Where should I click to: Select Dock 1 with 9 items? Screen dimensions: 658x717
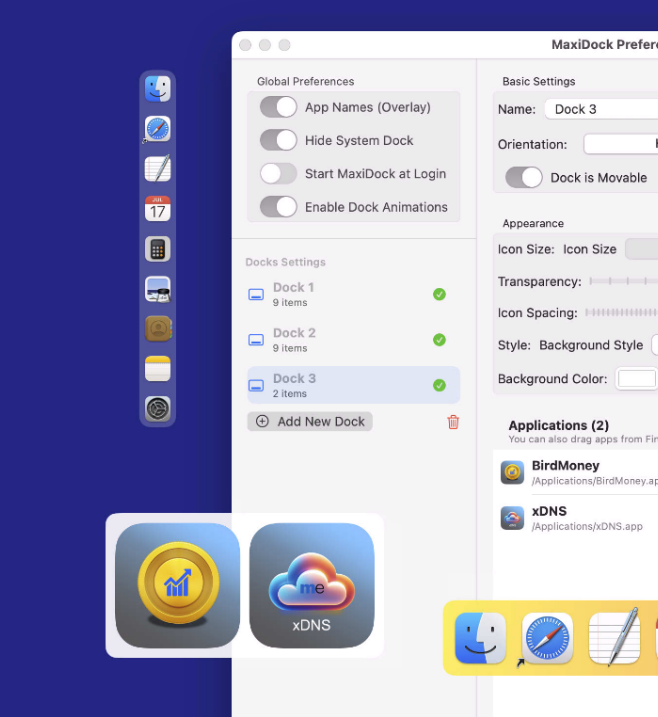tap(353, 294)
